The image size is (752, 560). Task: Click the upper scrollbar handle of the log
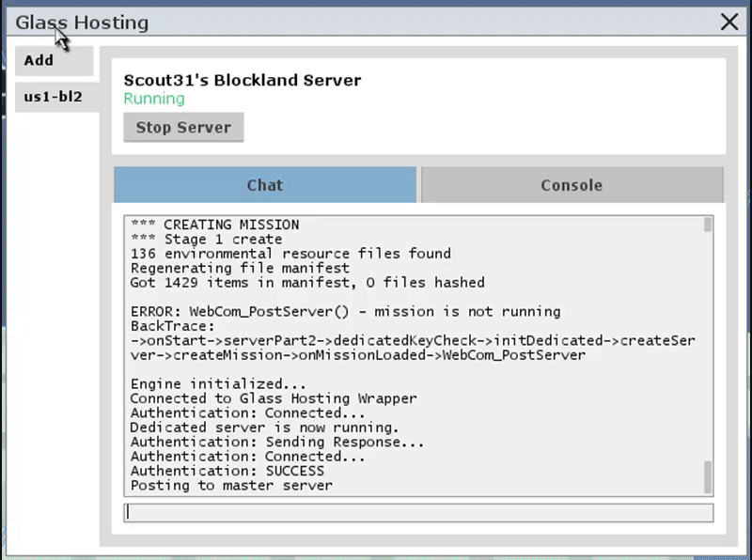(x=708, y=225)
